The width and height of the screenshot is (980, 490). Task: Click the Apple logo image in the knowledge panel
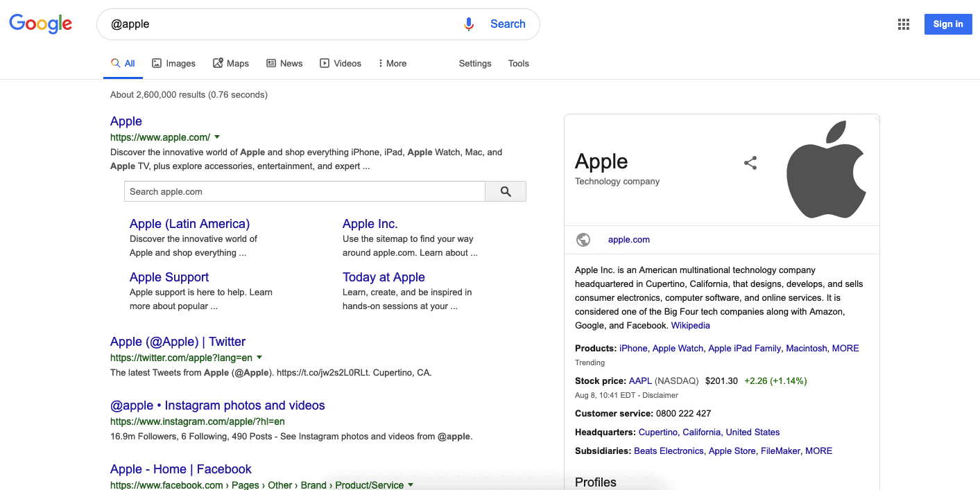(x=827, y=169)
